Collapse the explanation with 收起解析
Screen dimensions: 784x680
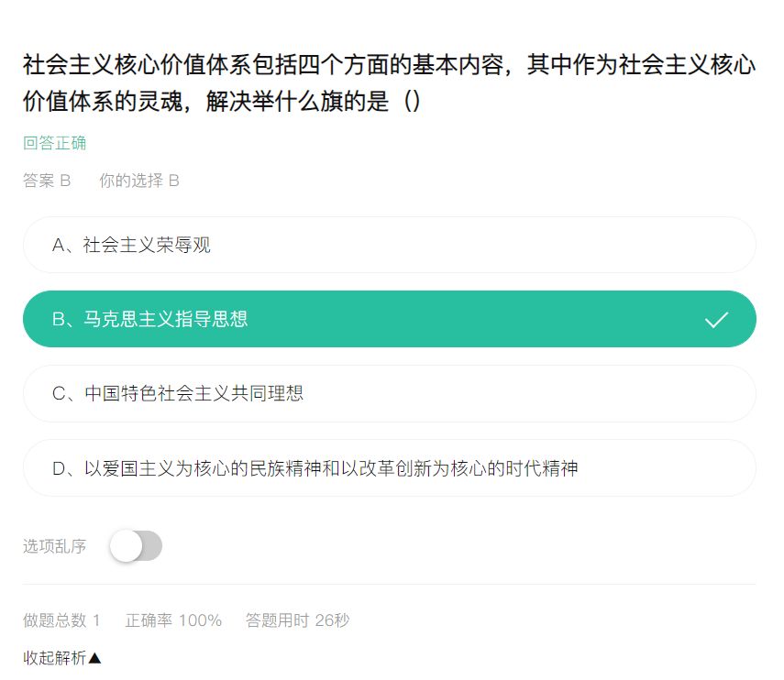click(x=62, y=657)
